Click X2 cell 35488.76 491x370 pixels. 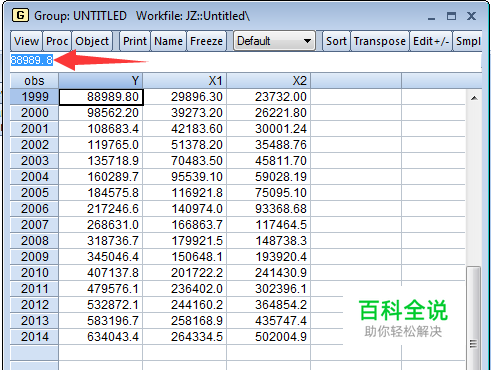(x=269, y=145)
